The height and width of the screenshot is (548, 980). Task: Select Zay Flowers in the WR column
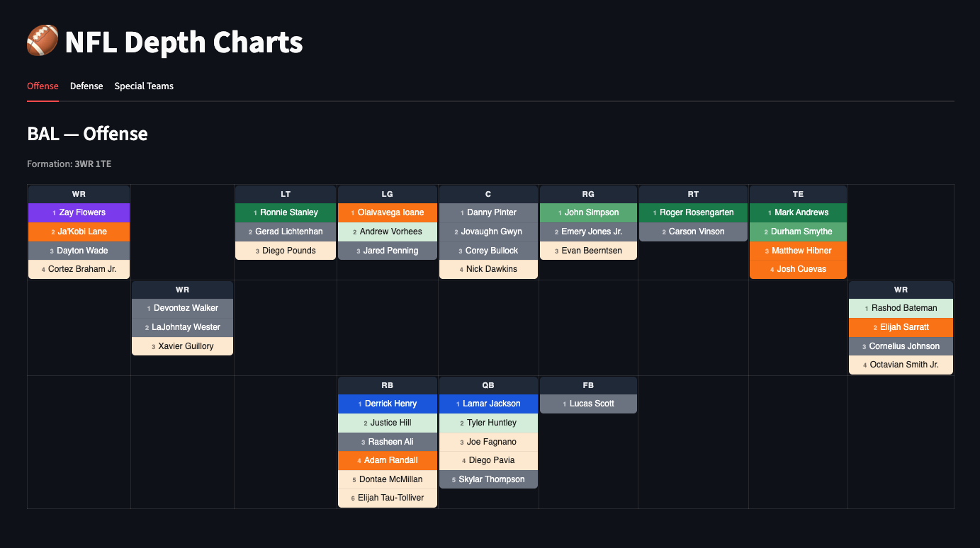79,212
